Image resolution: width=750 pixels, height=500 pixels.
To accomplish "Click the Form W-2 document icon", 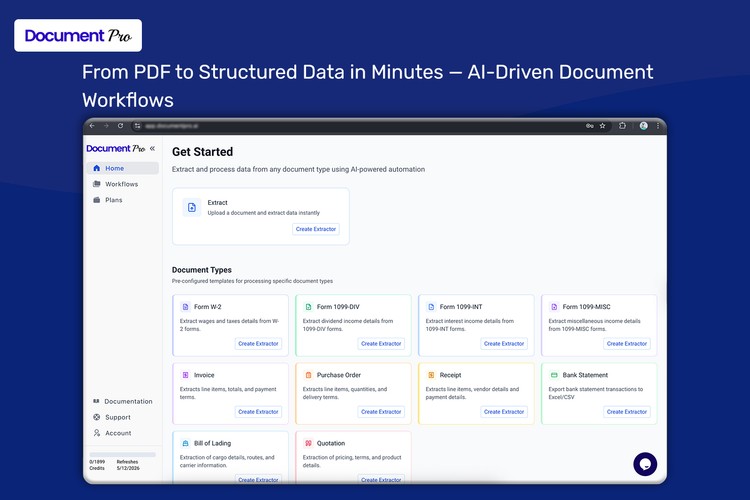I will [x=186, y=307].
